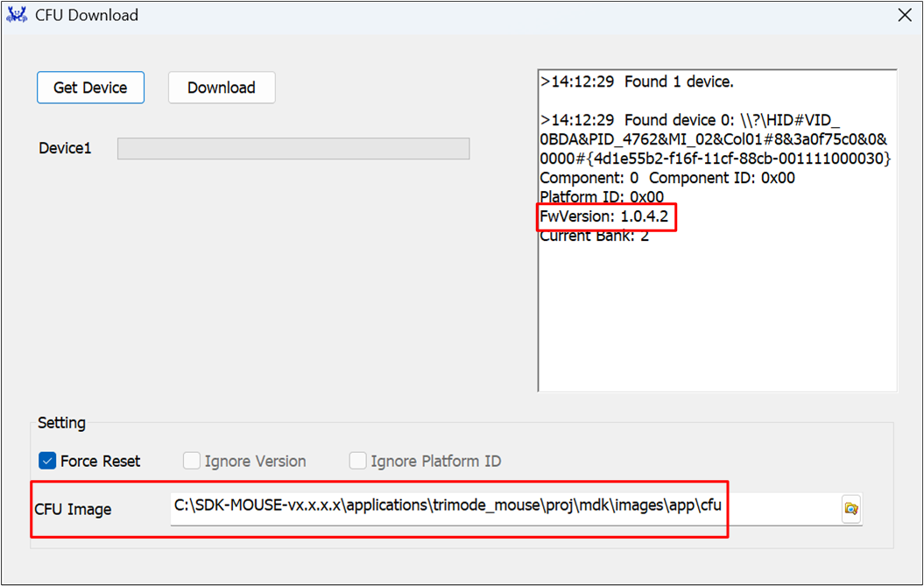
Task: Click the CFU Download app icon in title bar
Action: tap(17, 15)
